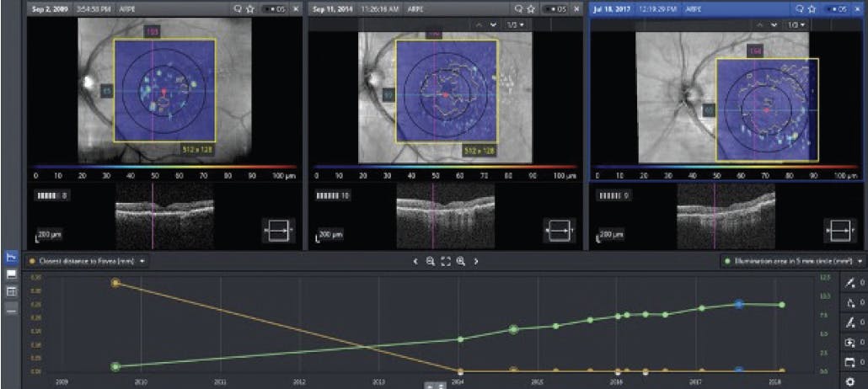Toggle the OS eye switch in the 2009 panel

point(274,8)
